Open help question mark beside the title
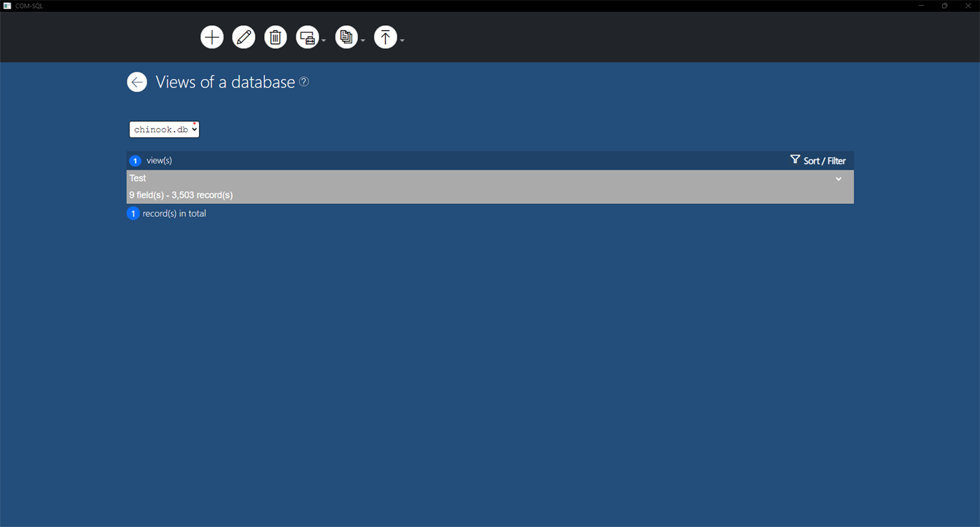The width and height of the screenshot is (980, 527). (x=304, y=82)
